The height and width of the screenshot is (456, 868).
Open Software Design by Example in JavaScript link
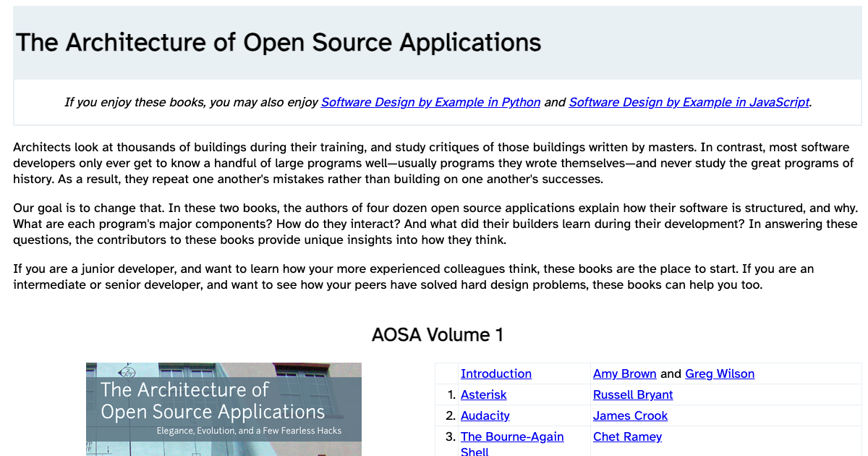[x=689, y=102]
